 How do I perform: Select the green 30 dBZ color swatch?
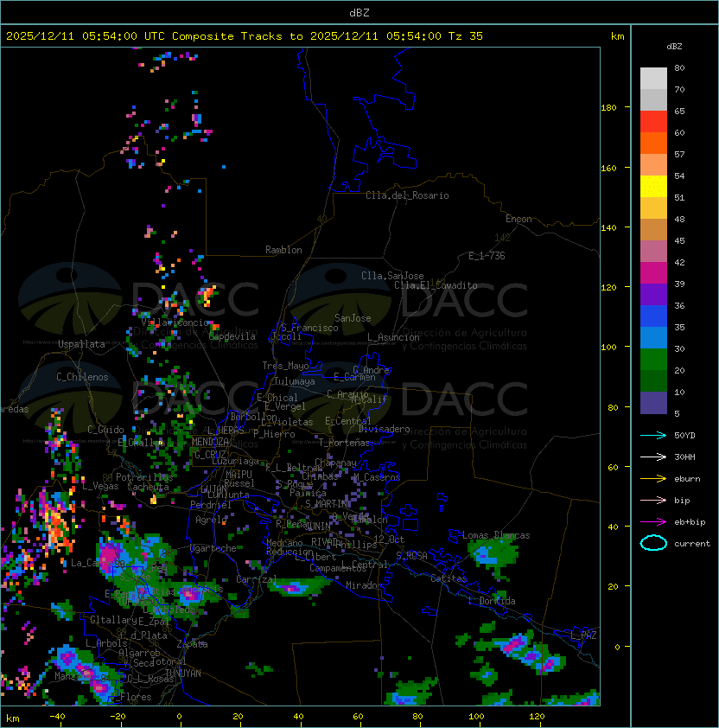point(653,359)
